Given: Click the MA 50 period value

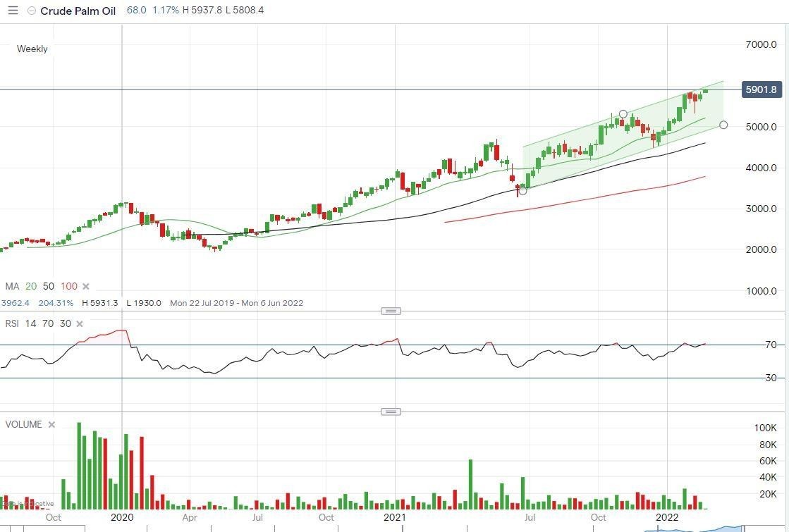Looking at the screenshot, I should click(49, 286).
